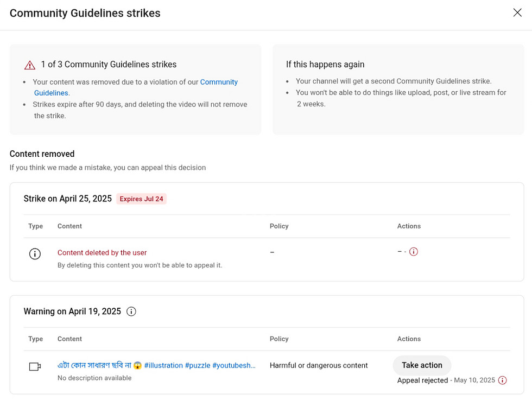Click the Actions column header in strike table
The width and height of the screenshot is (532, 407).
pyautogui.click(x=409, y=226)
